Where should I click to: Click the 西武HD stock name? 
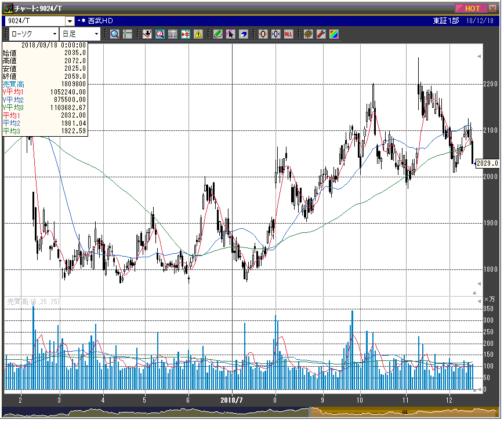100,21
